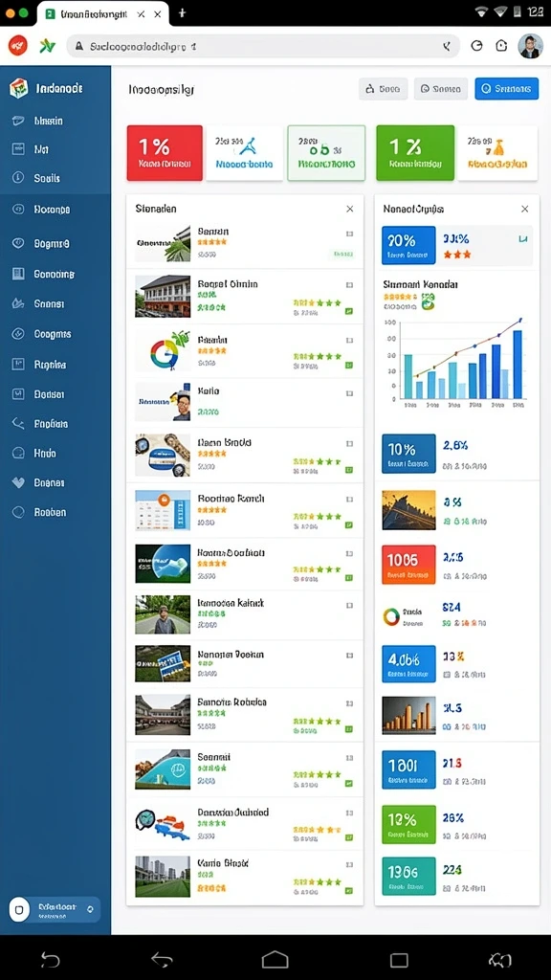Screen dimensions: 551x980
Task: Click the share-like icon next to 'Fnpliats'
Action: point(18,424)
